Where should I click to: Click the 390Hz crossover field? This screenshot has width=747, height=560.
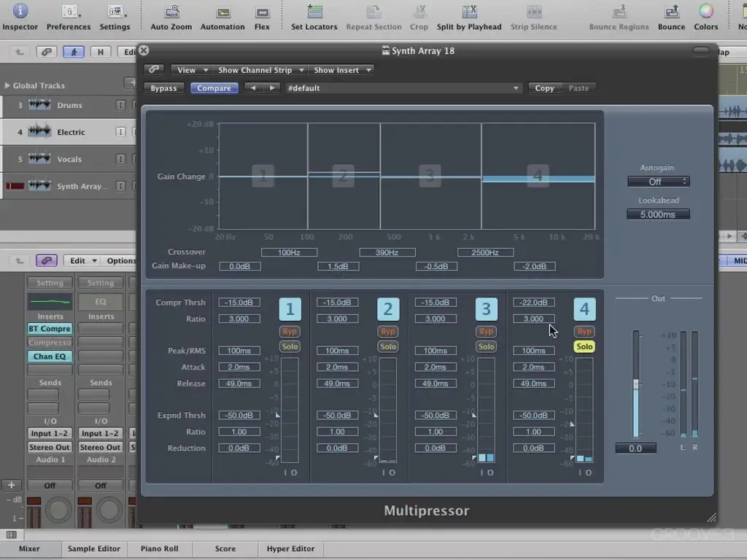(387, 252)
